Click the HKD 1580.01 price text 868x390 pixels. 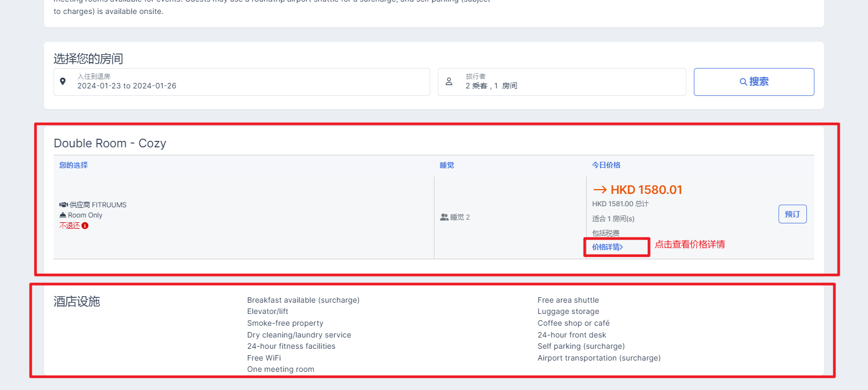(x=646, y=190)
